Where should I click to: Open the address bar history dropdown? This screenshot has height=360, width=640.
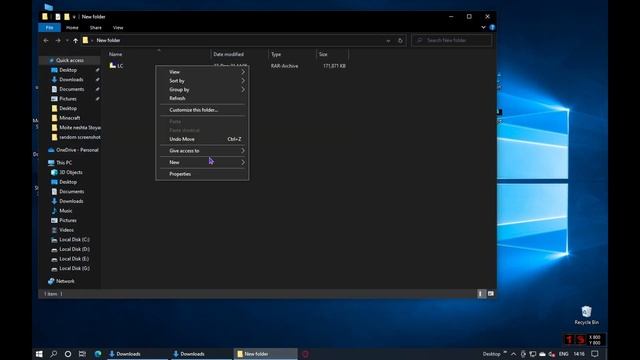pos(388,40)
